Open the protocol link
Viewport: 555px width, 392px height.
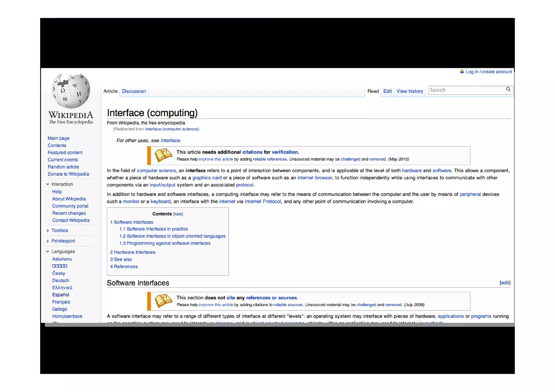coord(244,185)
